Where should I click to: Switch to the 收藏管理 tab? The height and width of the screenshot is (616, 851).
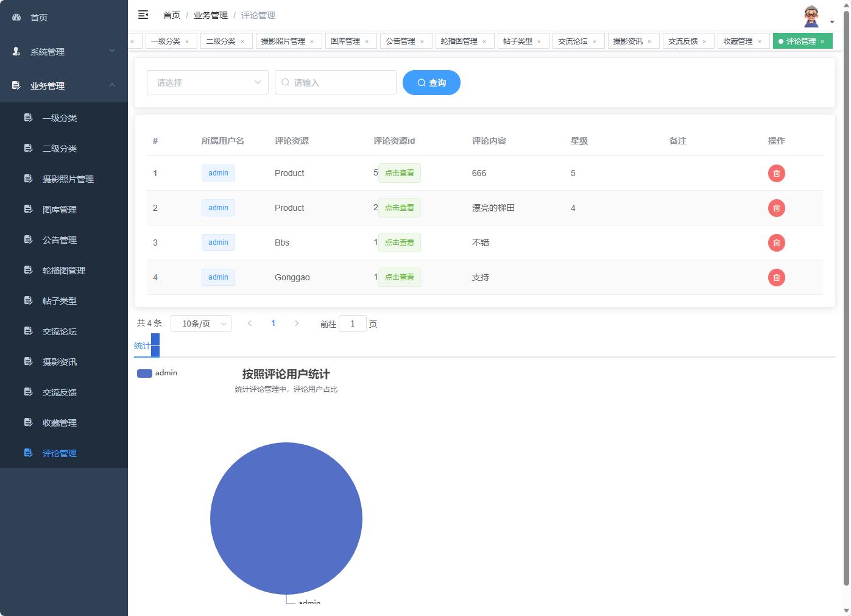739,41
